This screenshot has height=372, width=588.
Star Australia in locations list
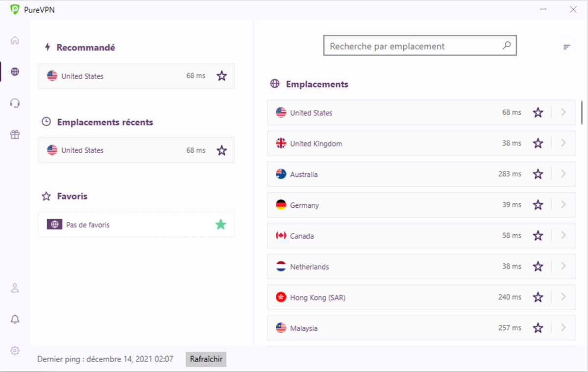tap(538, 174)
